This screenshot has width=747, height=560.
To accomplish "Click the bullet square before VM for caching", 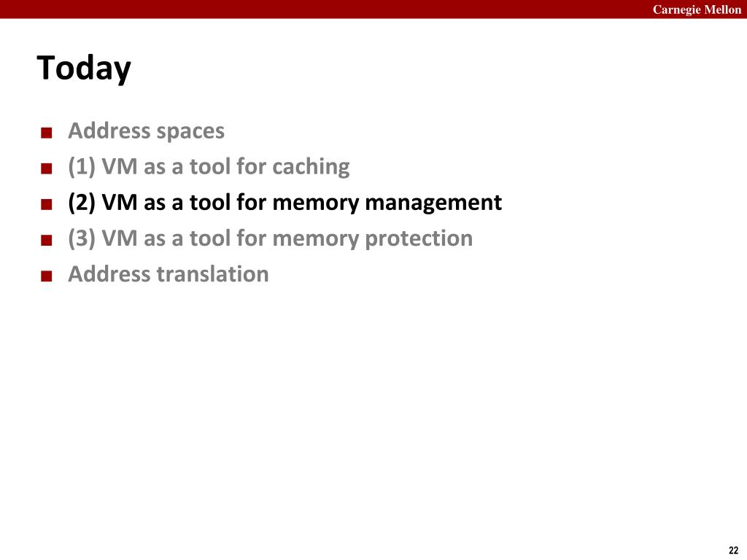I will click(46, 168).
